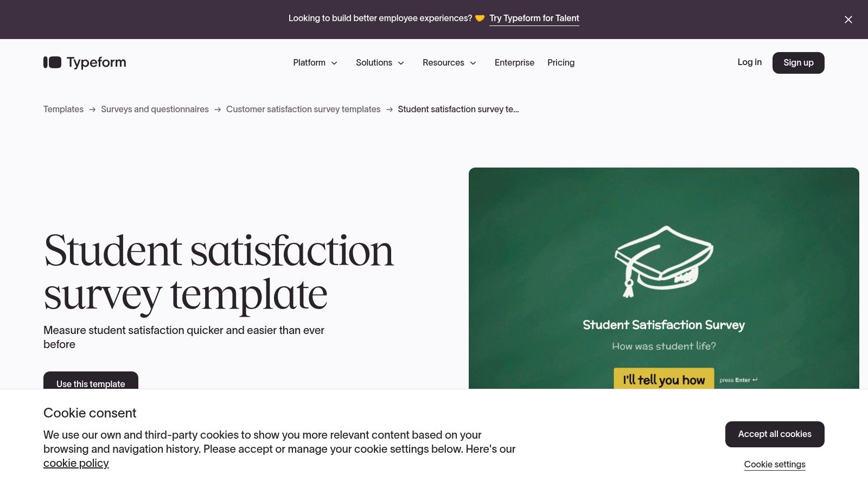Open the Pricing page

point(560,63)
